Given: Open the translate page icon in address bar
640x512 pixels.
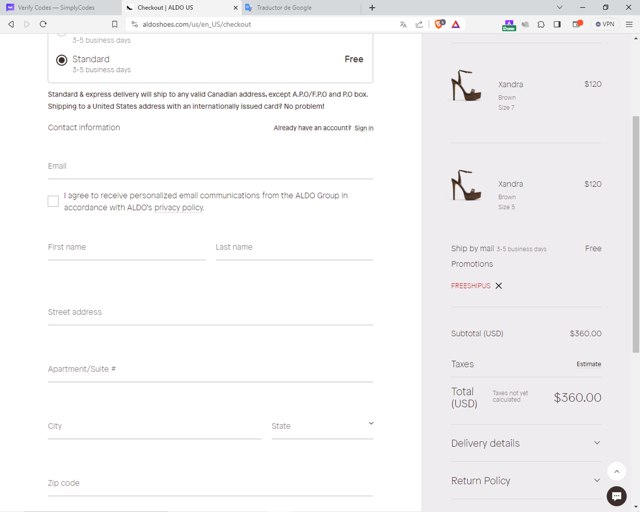Looking at the screenshot, I should 403,24.
